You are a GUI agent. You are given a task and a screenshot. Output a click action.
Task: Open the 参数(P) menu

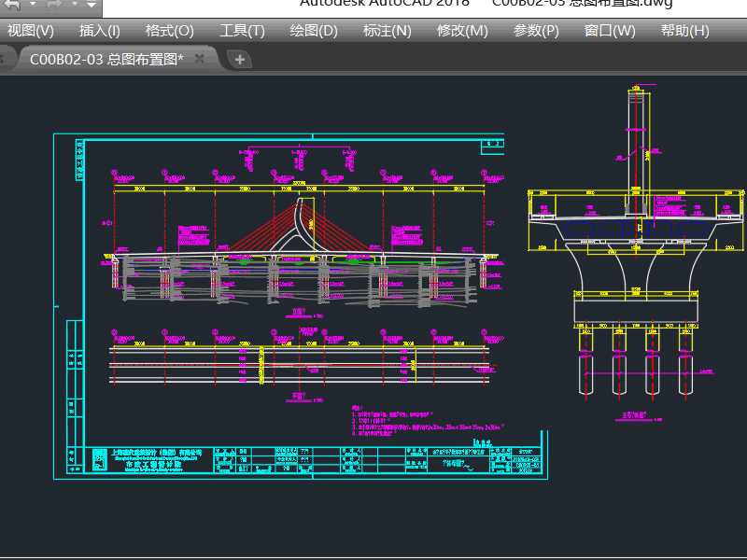536,31
